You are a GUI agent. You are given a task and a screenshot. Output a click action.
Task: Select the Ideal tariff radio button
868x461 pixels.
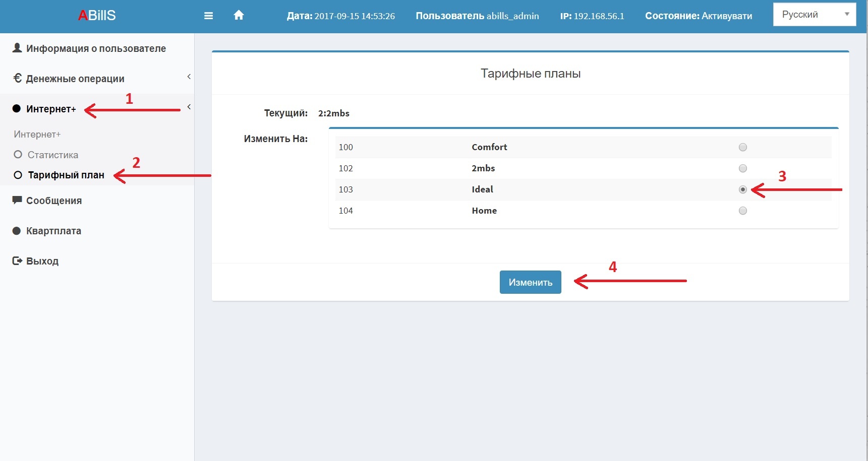coord(742,189)
